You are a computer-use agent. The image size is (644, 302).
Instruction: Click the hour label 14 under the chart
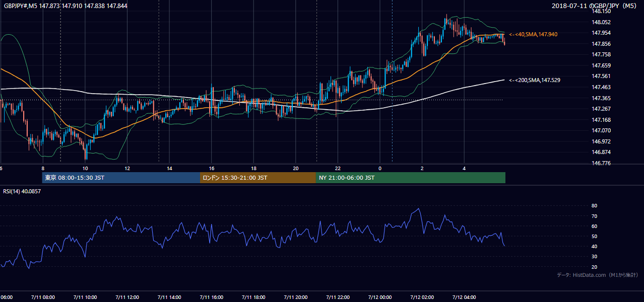[170, 169]
